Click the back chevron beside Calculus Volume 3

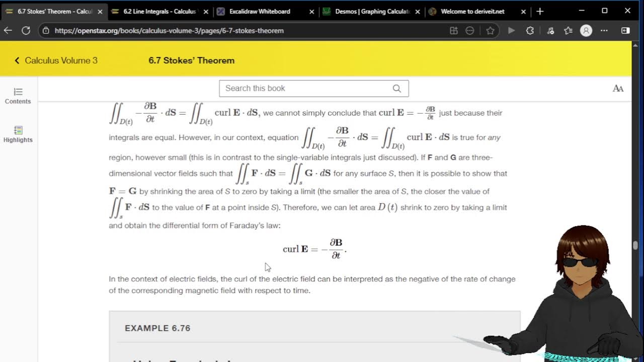17,60
